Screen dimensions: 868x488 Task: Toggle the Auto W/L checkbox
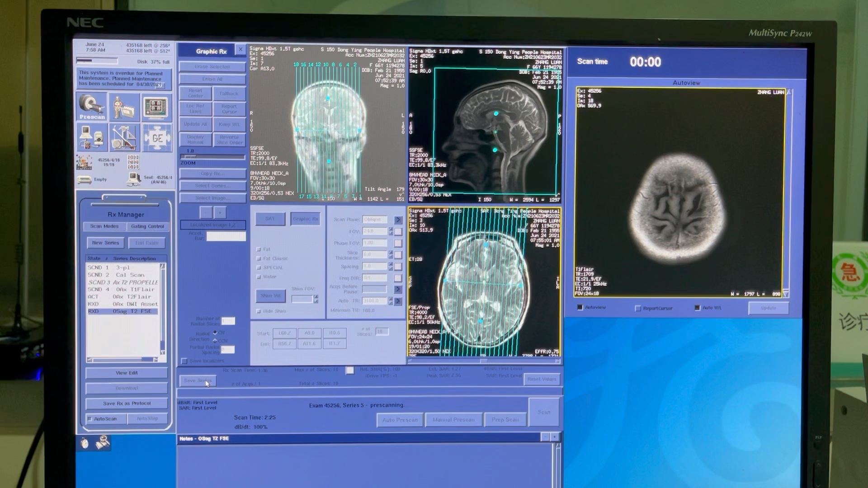click(x=697, y=308)
